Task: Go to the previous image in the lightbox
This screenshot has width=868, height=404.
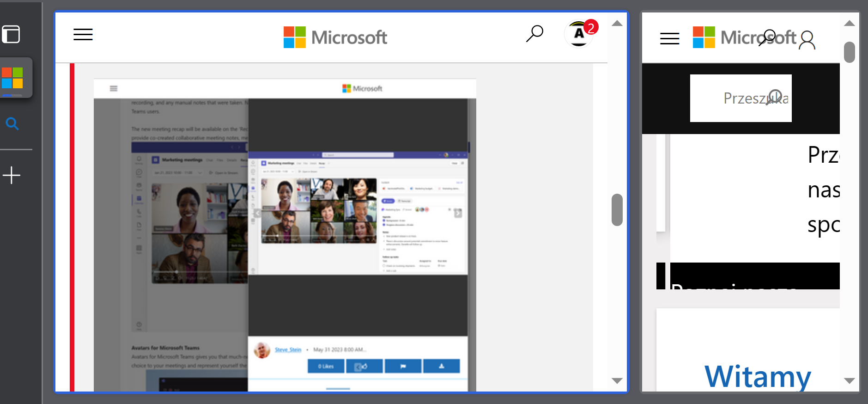Action: [257, 213]
